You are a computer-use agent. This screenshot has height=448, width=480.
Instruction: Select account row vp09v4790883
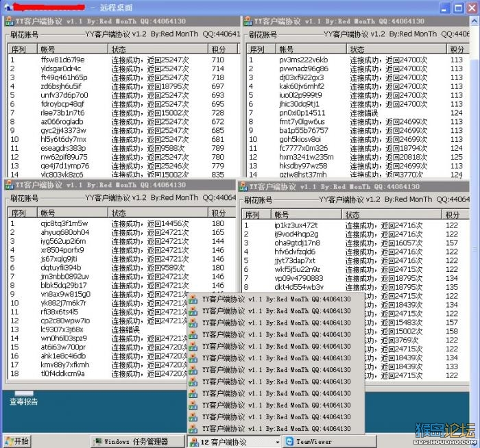click(356, 278)
